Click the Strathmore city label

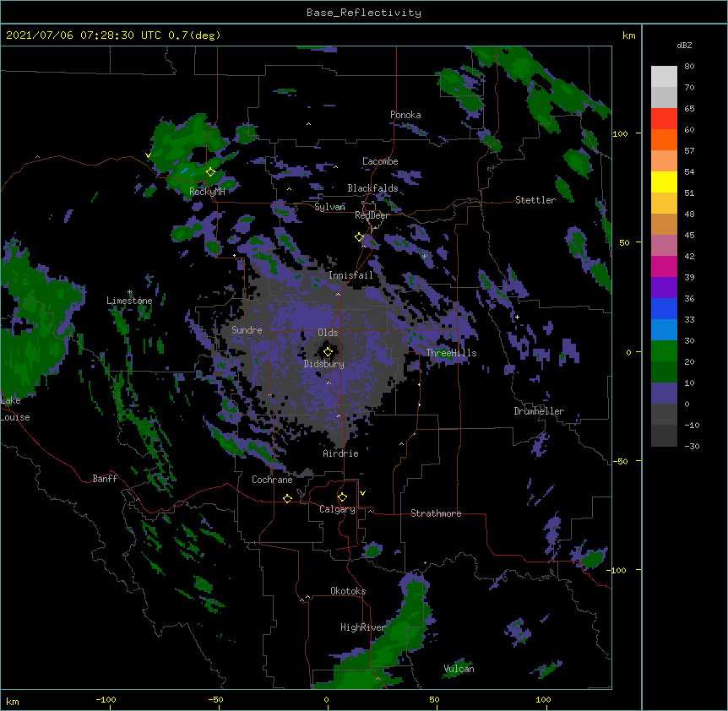tap(436, 513)
